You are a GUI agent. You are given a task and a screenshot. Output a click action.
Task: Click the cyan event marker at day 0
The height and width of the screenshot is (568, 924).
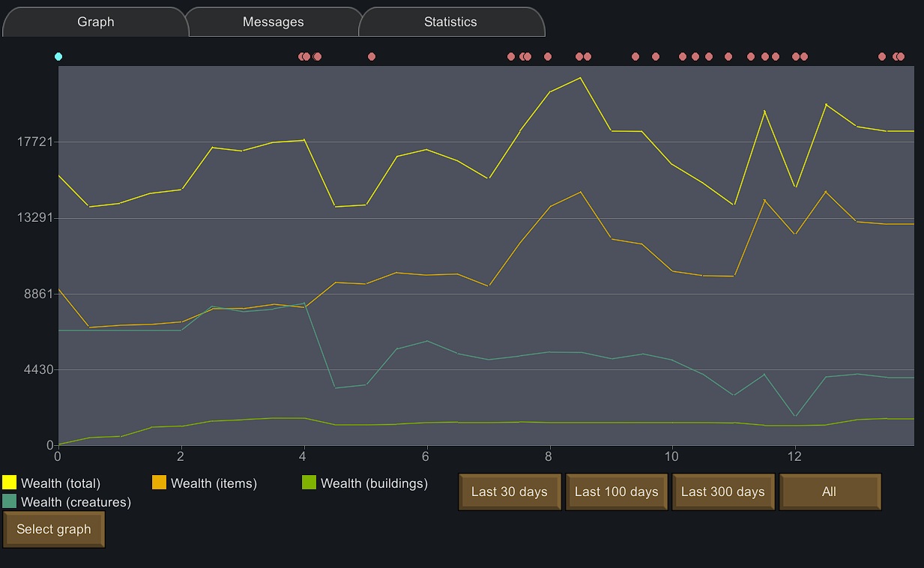58,56
